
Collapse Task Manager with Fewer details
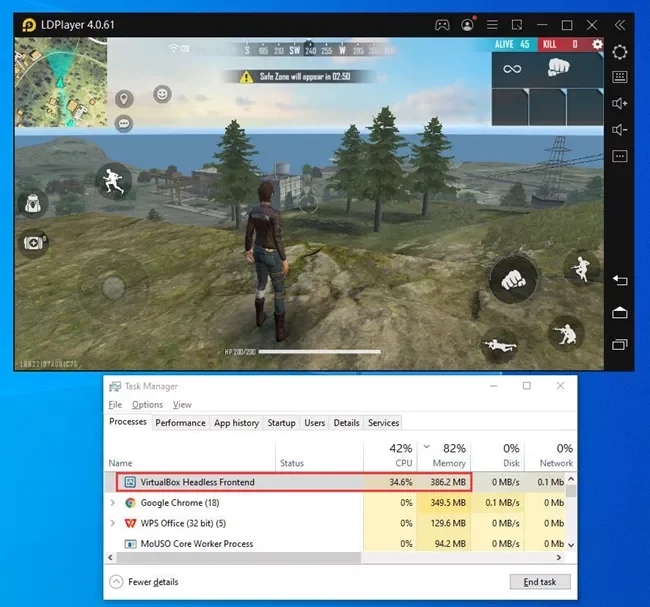[x=144, y=582]
